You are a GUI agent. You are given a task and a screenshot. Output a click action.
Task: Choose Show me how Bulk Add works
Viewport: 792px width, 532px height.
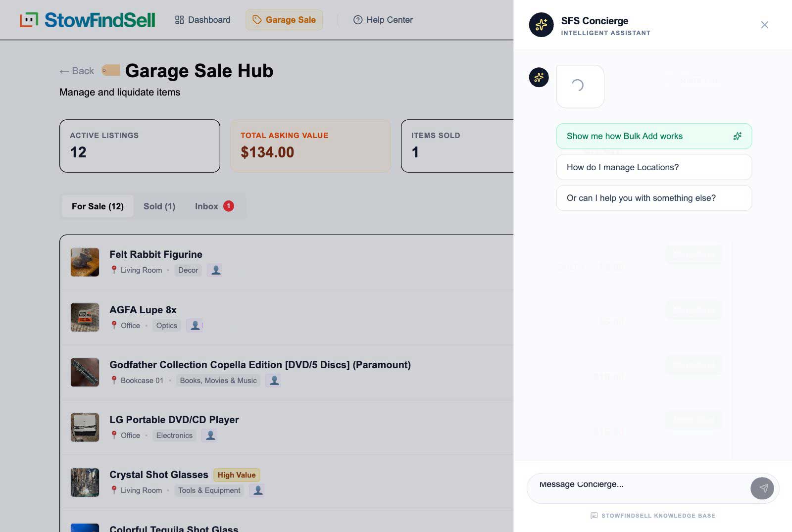tap(654, 136)
